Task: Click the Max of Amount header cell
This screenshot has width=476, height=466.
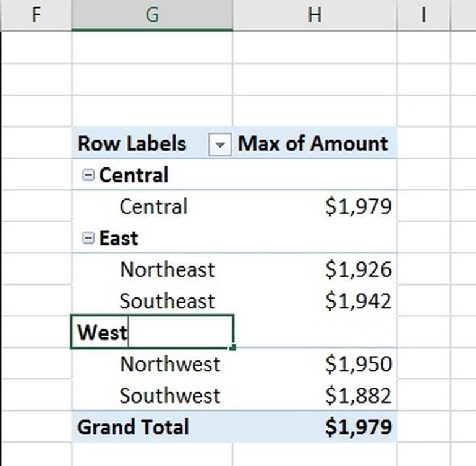Action: [313, 143]
